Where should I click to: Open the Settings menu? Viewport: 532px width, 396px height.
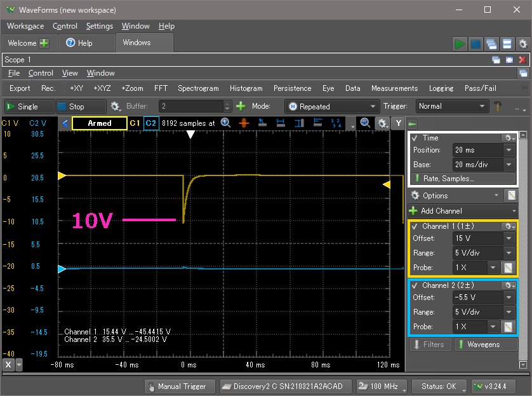point(99,26)
